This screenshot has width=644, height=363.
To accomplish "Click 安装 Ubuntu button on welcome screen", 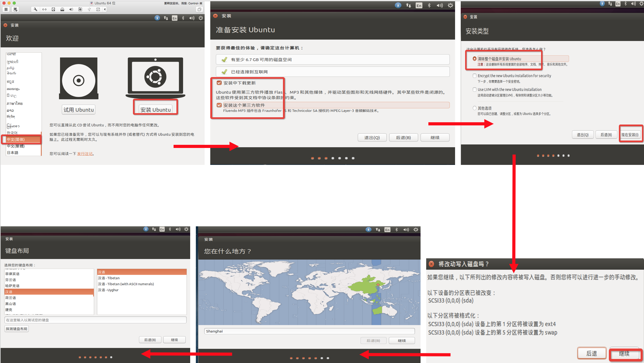I will (x=155, y=109).
